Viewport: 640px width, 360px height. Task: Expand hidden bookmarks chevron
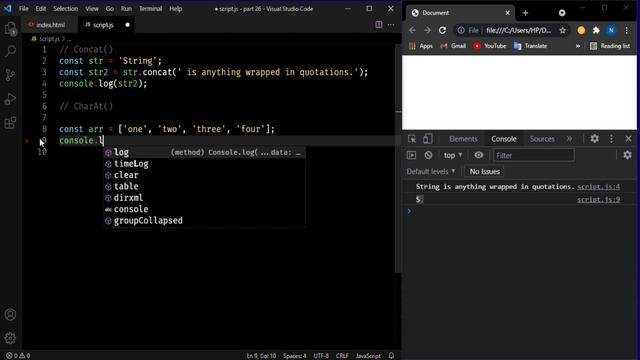(578, 46)
